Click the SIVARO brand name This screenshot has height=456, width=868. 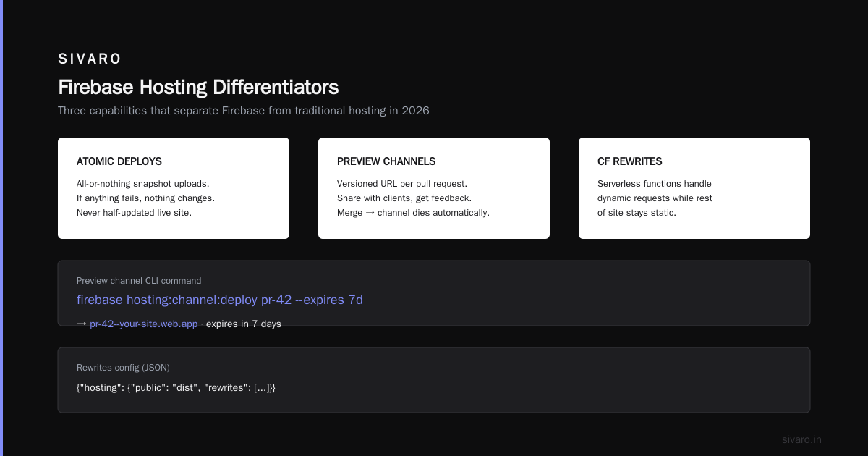coord(90,59)
